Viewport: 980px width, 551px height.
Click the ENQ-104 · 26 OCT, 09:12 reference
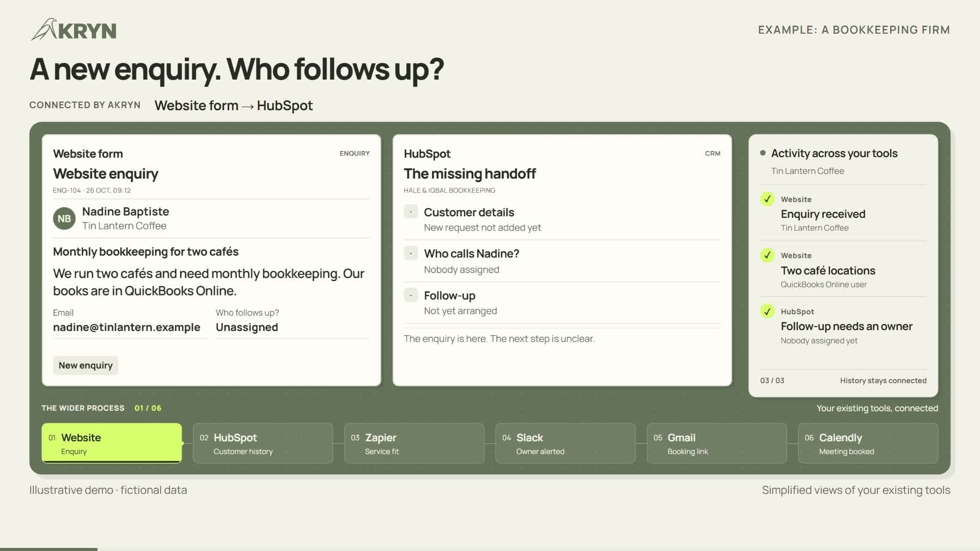(92, 190)
